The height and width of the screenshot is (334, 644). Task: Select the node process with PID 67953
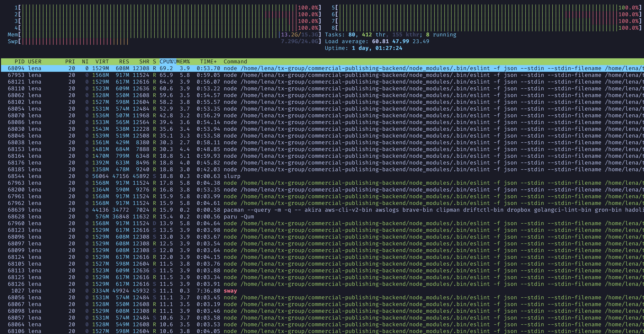(150, 75)
